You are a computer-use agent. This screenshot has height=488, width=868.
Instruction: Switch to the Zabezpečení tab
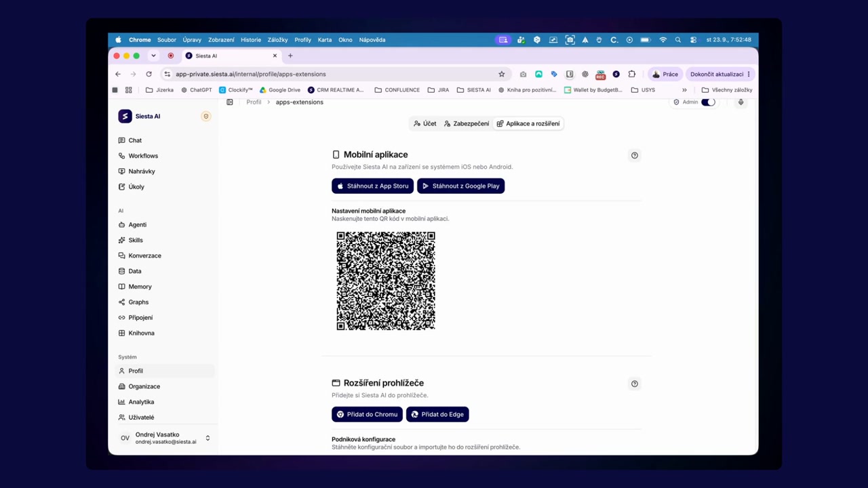[467, 123]
